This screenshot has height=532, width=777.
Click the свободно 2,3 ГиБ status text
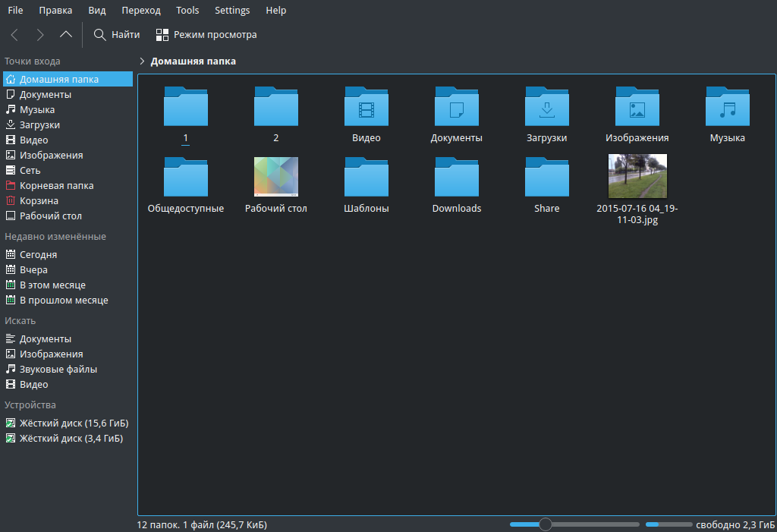click(735, 524)
